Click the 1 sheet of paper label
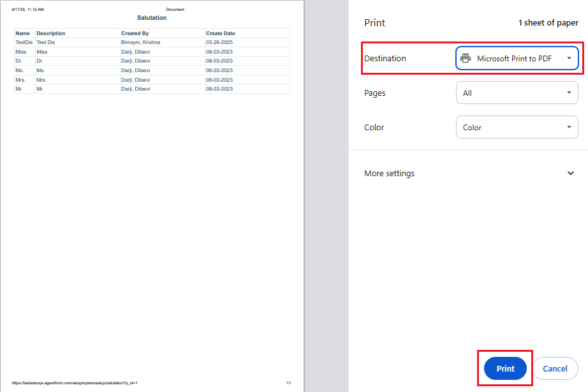 click(548, 23)
